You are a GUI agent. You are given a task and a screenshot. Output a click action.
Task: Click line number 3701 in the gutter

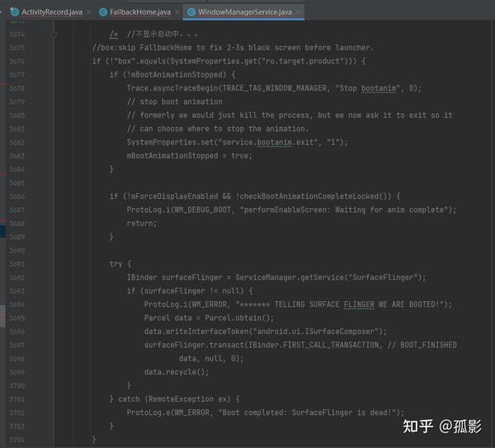tap(16, 399)
